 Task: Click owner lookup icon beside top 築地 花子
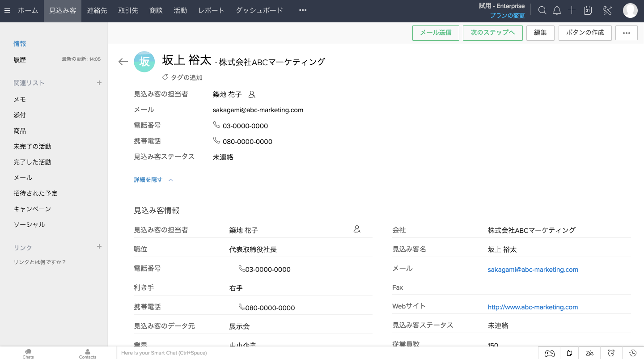[x=252, y=94]
